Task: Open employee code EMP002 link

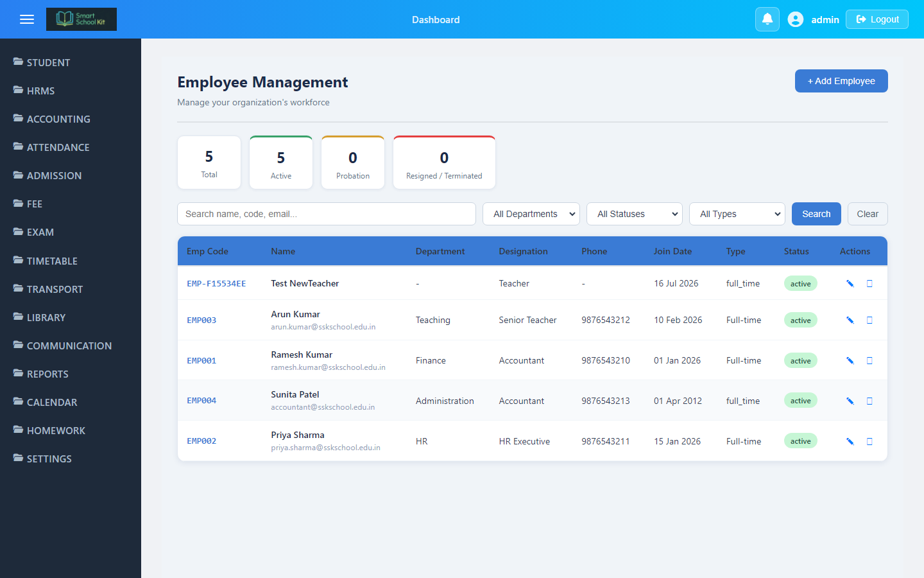Action: [201, 441]
